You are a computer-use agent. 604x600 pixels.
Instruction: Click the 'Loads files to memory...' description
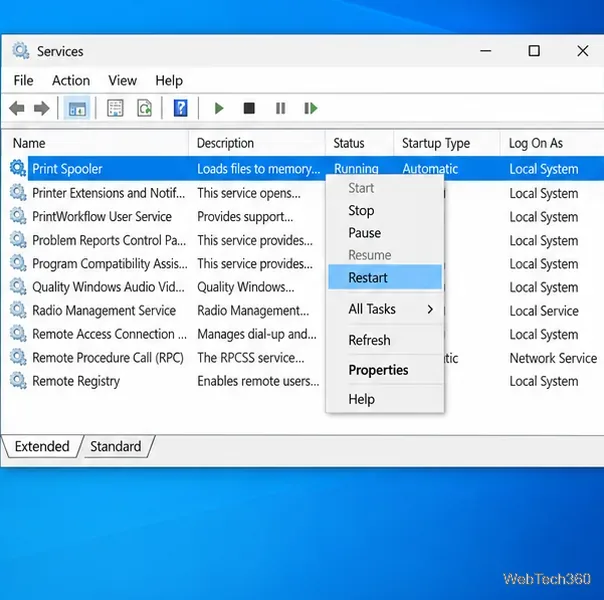[258, 169]
